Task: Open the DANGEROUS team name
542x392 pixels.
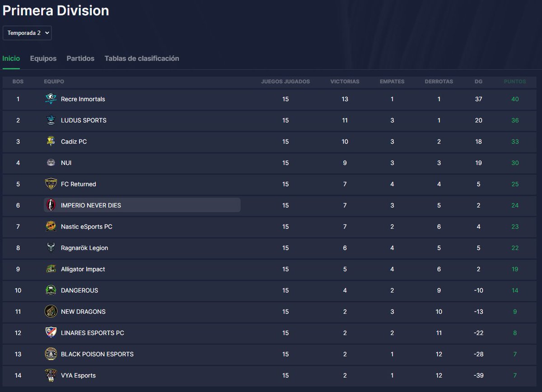Action: click(79, 290)
